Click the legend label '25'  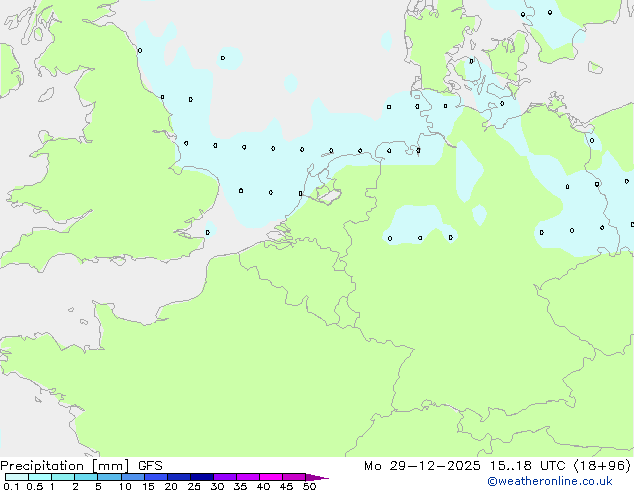[x=194, y=486]
